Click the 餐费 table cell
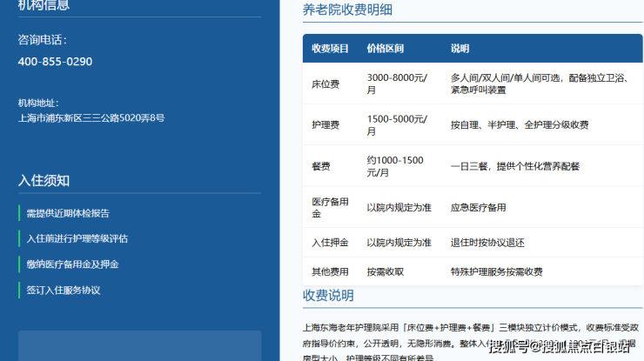Screen dimensions: 644x361 point(321,166)
